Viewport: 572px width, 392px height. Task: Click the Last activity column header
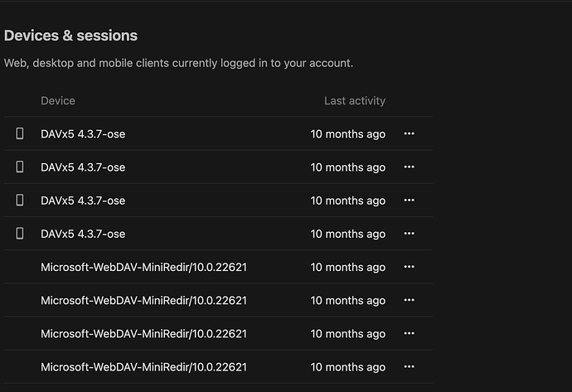coord(354,101)
